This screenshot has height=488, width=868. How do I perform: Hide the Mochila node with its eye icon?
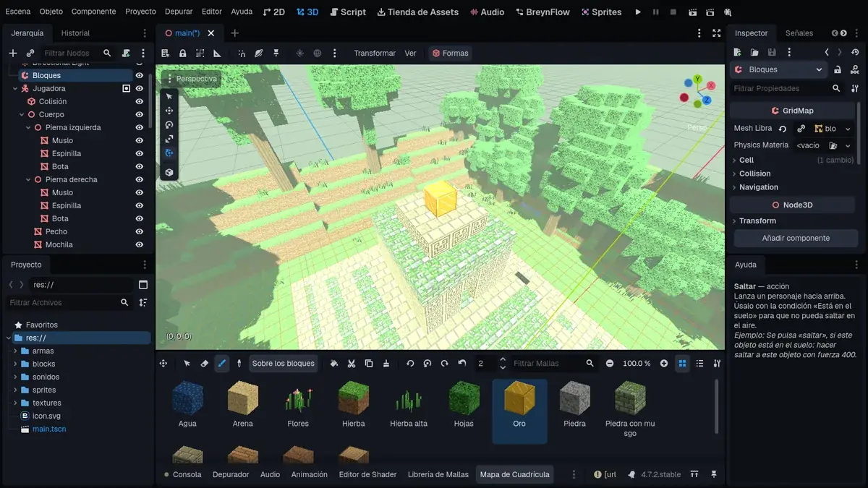pyautogui.click(x=140, y=244)
